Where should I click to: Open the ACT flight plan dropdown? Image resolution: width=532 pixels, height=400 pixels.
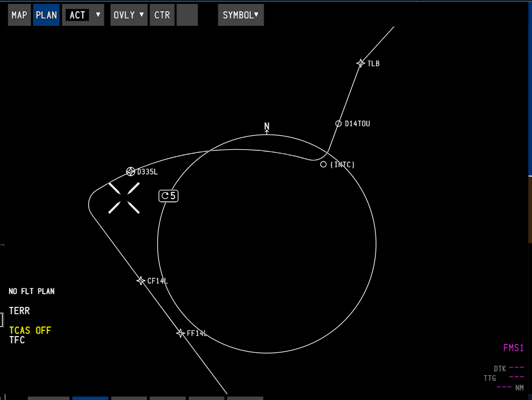[x=83, y=15]
